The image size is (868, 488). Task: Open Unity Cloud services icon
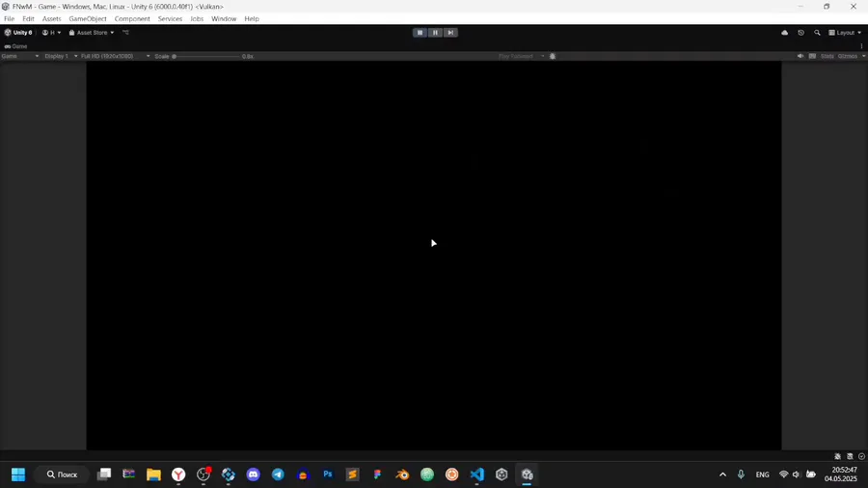coord(784,33)
